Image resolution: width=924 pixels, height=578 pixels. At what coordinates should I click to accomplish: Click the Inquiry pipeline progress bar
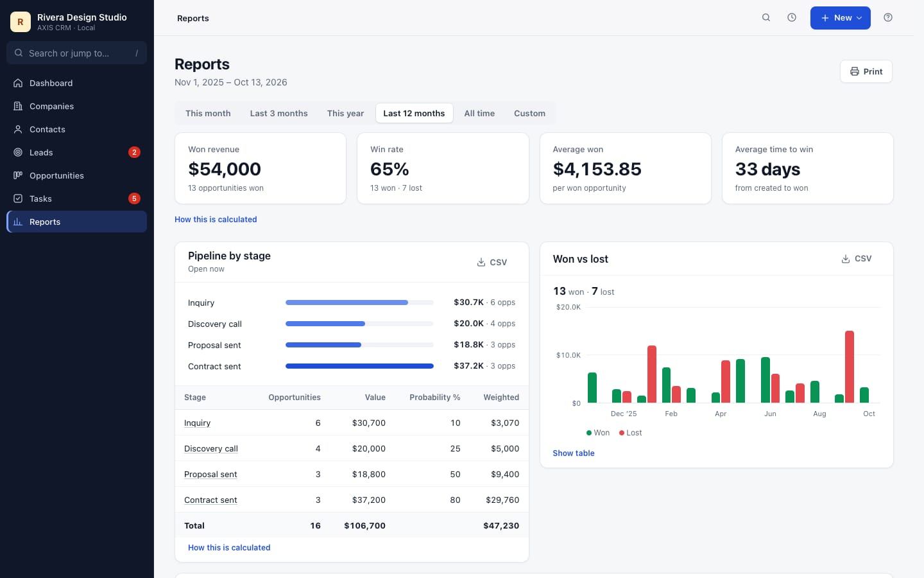click(359, 302)
